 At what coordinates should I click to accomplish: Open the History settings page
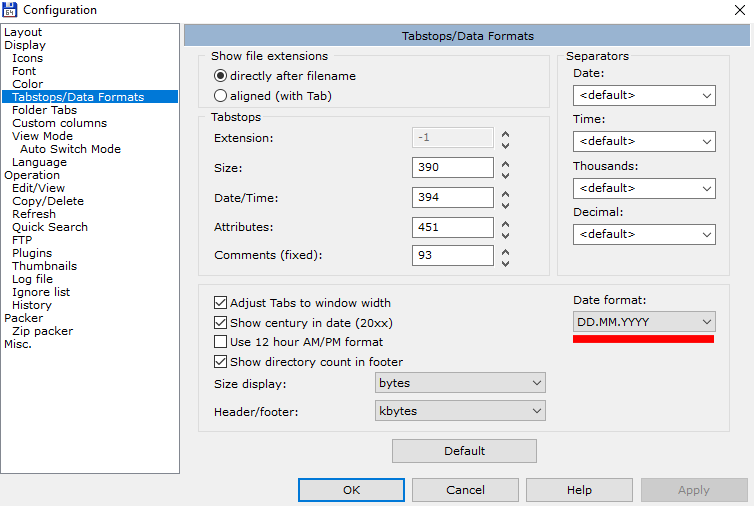[x=32, y=305]
